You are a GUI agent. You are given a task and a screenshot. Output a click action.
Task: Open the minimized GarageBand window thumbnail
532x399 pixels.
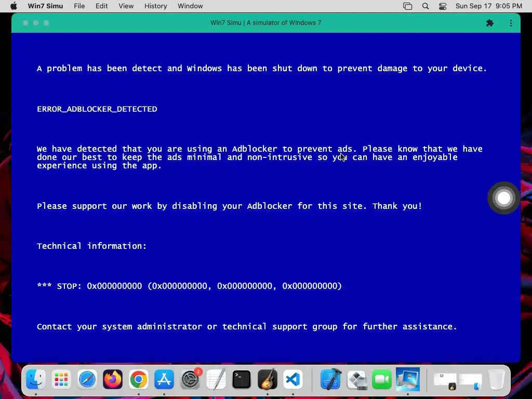pyautogui.click(x=445, y=381)
